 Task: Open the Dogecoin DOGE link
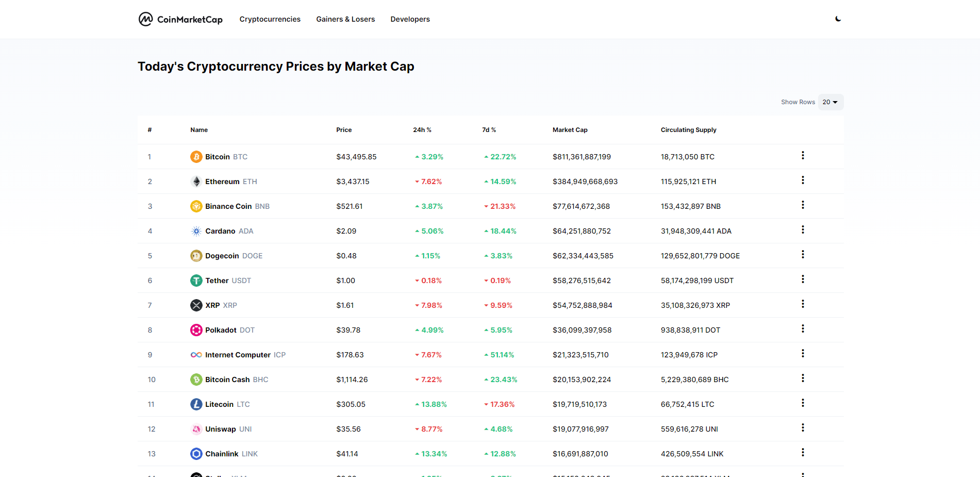point(234,256)
